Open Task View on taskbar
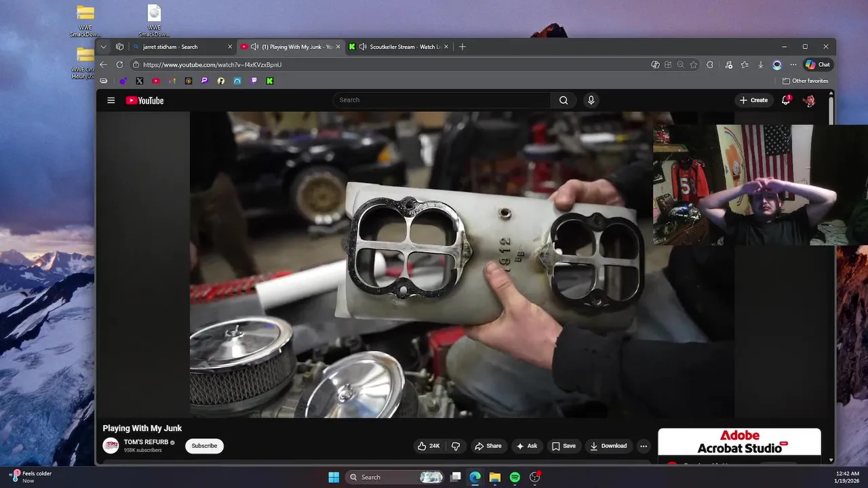 click(x=456, y=477)
